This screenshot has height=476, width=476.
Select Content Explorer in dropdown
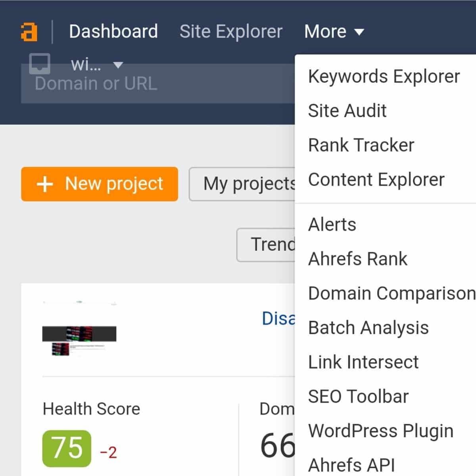376,180
